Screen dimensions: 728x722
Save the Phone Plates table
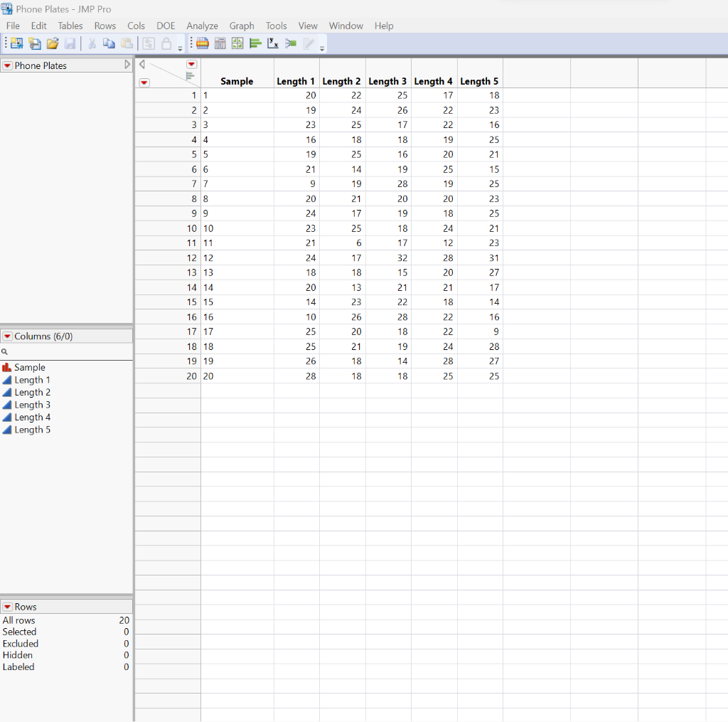(70, 43)
